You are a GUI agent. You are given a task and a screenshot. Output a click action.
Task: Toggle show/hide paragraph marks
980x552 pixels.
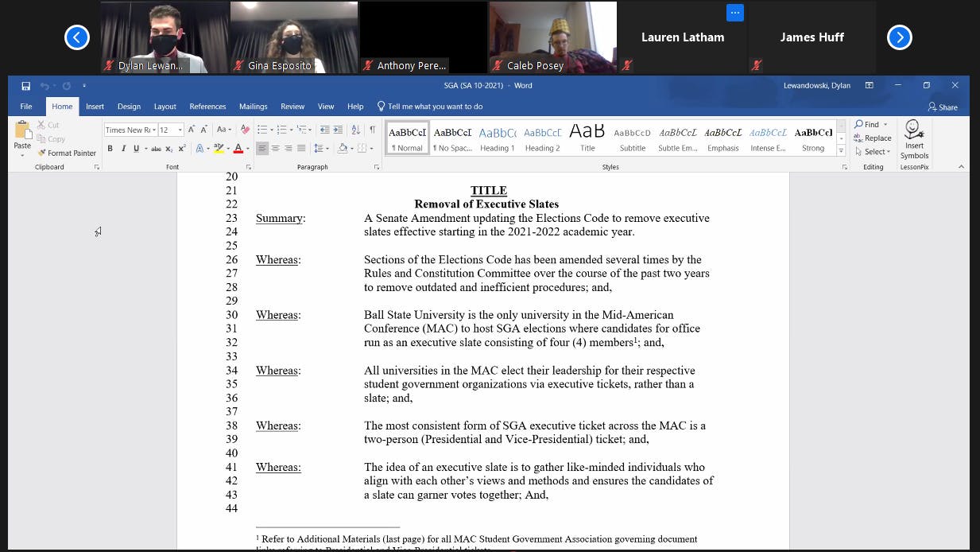(x=371, y=128)
